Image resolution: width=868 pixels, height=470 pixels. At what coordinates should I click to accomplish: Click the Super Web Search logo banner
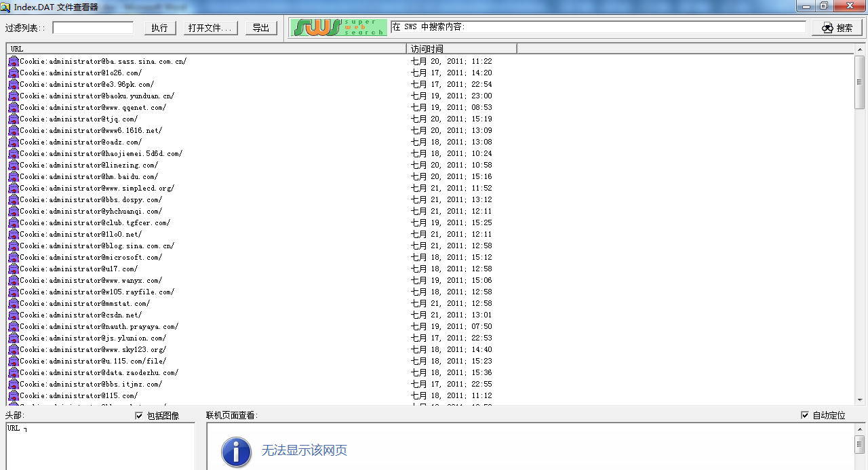click(x=338, y=27)
